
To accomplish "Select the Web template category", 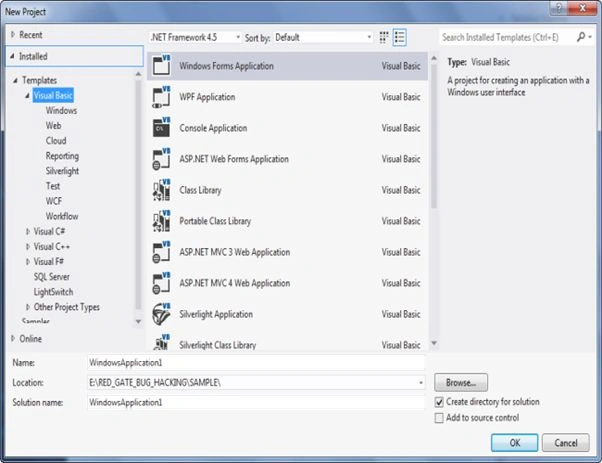I will [x=53, y=126].
